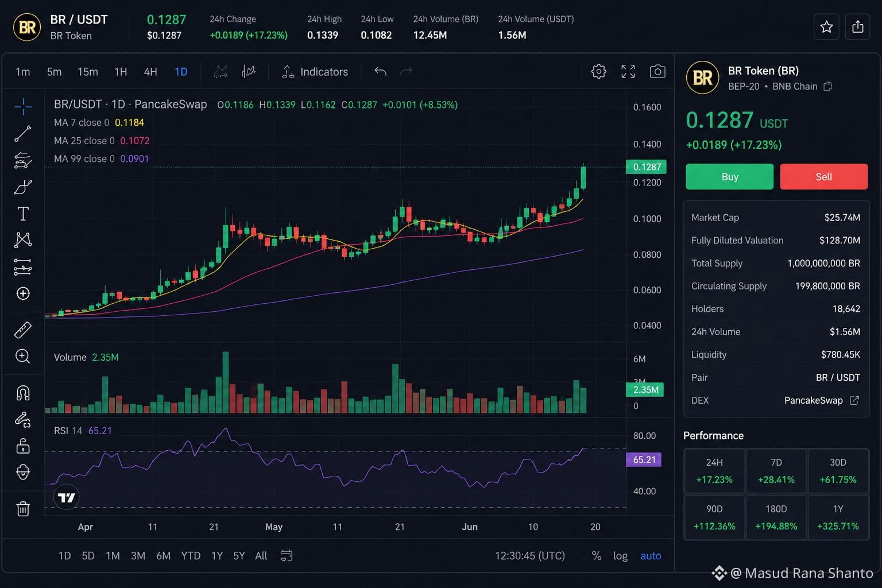
Task: Add BR/USDT to favorites with the star
Action: click(826, 27)
